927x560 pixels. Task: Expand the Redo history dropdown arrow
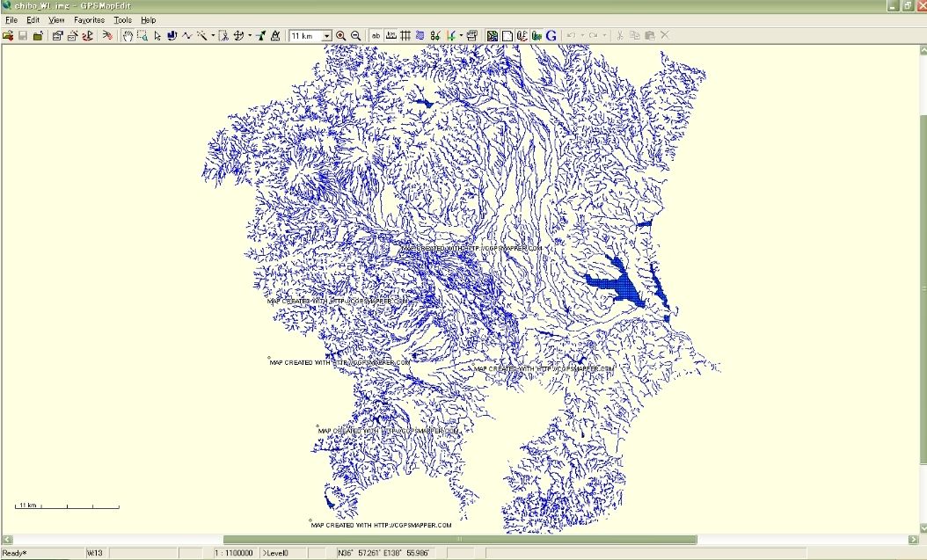point(604,35)
